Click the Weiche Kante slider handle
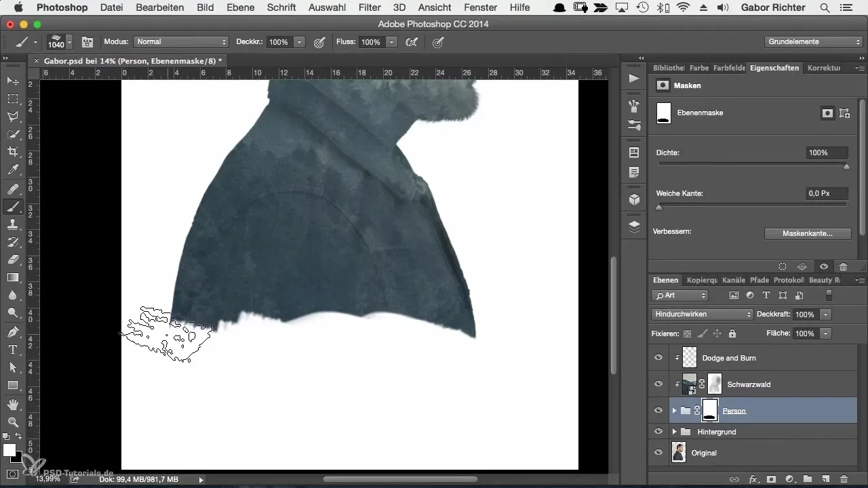Screen dimensions: 868x488 coord(658,207)
